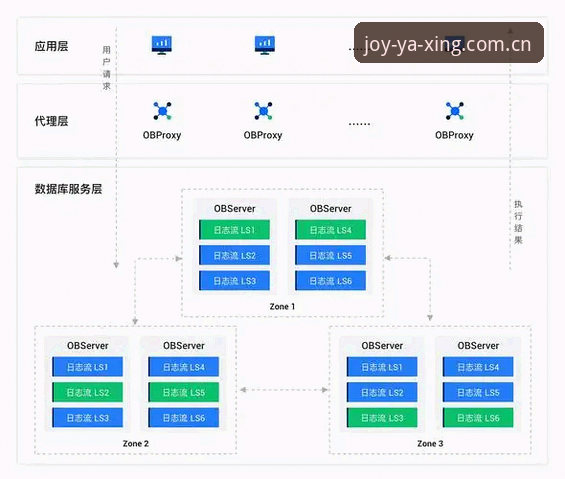Click the green 日志流 LS3 box in Zone 3
Image resolution: width=565 pixels, height=479 pixels.
pyautogui.click(x=382, y=417)
